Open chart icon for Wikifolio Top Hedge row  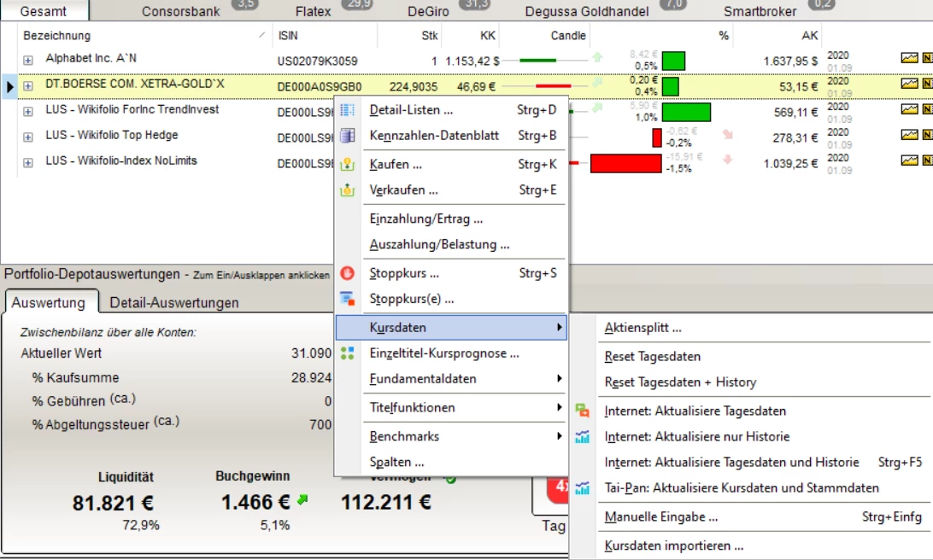[909, 134]
